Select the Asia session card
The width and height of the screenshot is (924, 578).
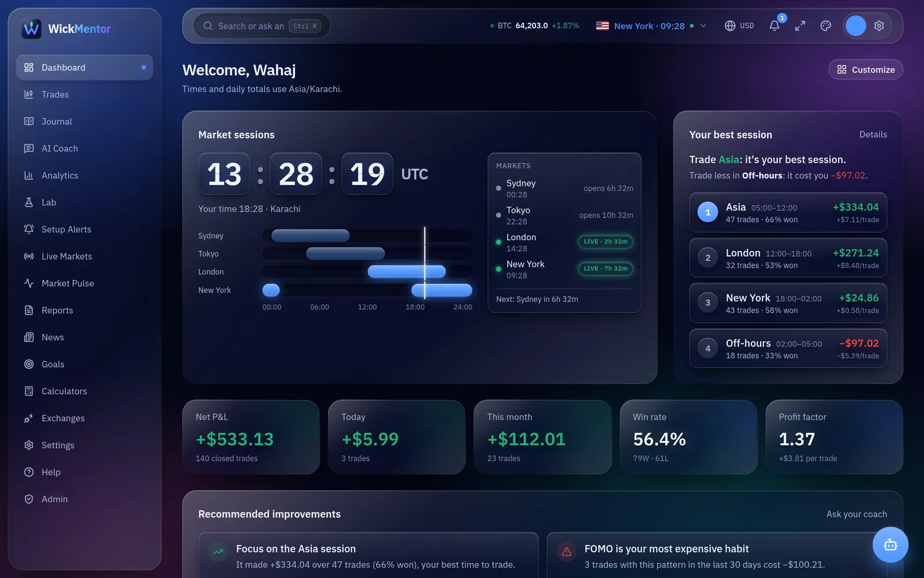(x=788, y=213)
